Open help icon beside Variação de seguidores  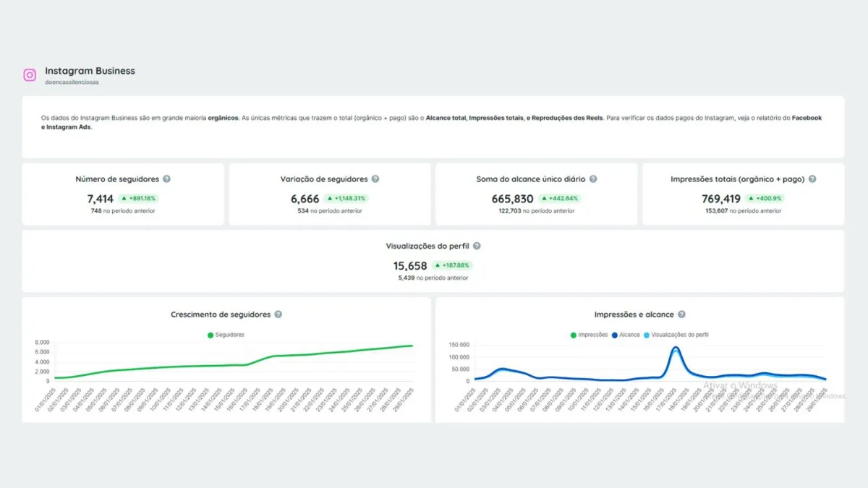pos(375,179)
